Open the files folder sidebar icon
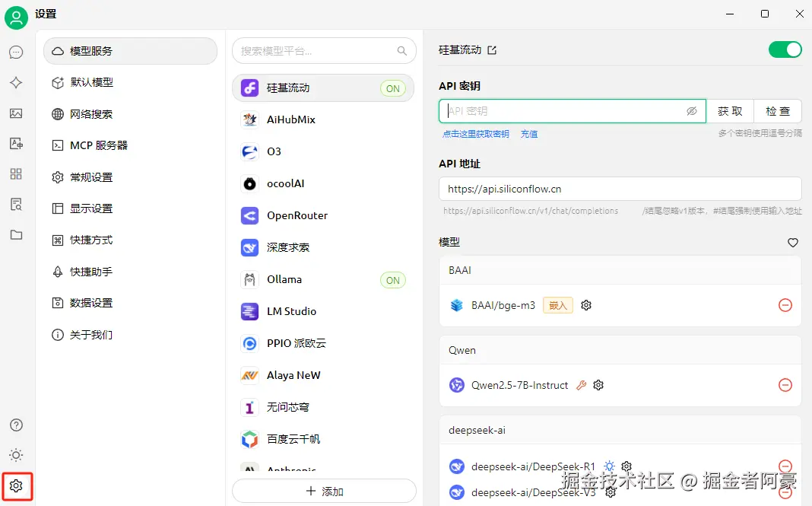 (16, 235)
